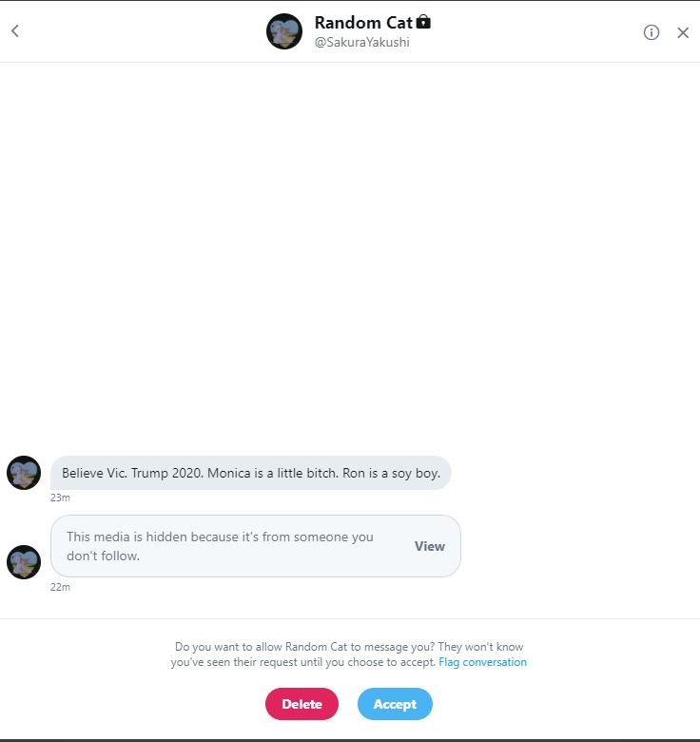Open the @SakuraYakushi handle
Image resolution: width=700 pixels, height=742 pixels.
(361, 42)
